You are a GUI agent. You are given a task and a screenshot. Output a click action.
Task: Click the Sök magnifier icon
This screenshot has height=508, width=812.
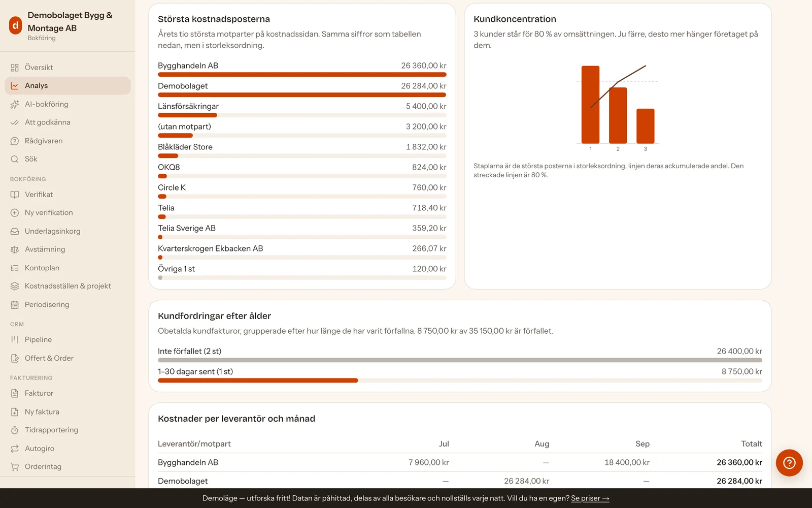[x=15, y=159]
